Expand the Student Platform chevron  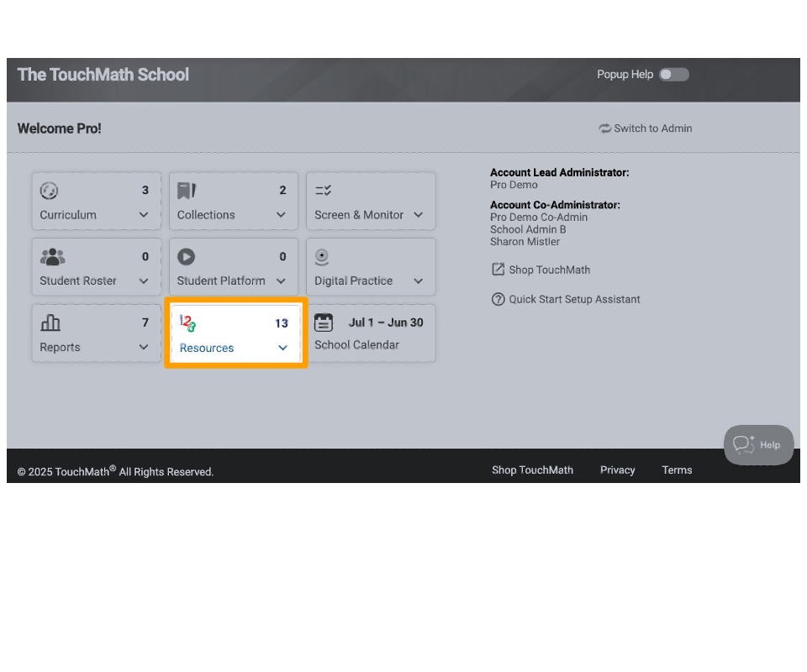pyautogui.click(x=281, y=281)
